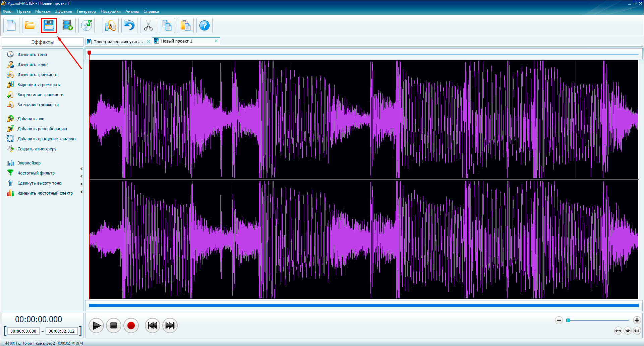Image resolution: width=644 pixels, height=346 pixels.
Task: Close the Танец маленьких утят tab
Action: click(149, 42)
